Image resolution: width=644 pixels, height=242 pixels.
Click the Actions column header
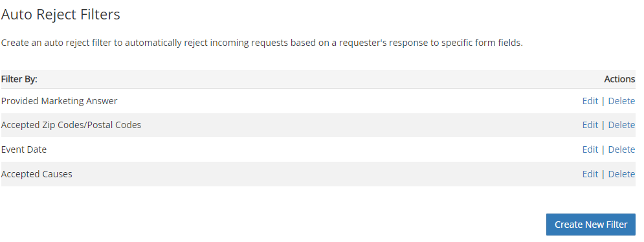tap(619, 80)
